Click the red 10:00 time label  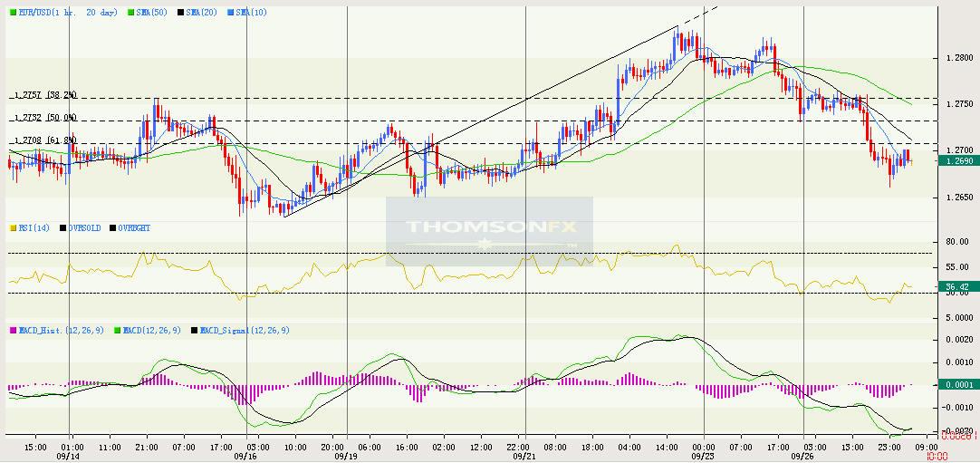[937, 456]
